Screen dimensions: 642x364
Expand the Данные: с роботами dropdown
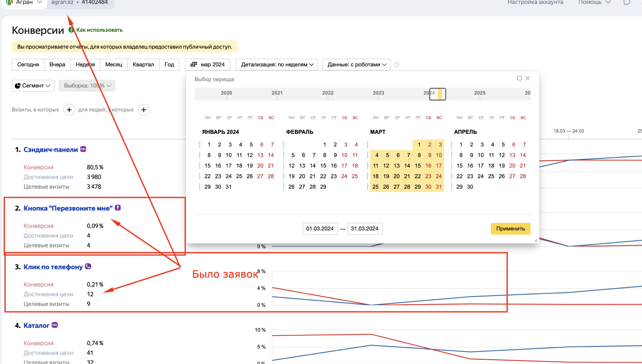[357, 65]
